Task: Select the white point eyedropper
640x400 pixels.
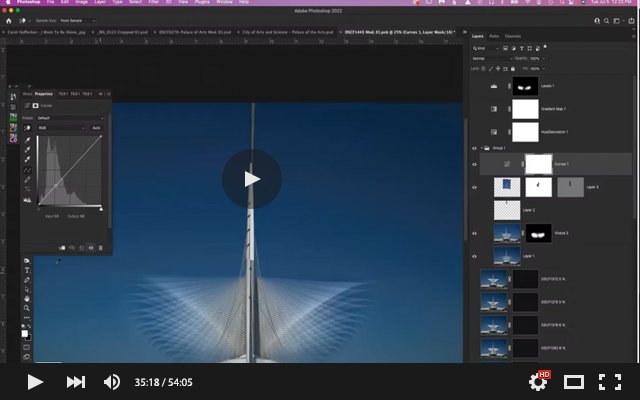Action: [27, 160]
